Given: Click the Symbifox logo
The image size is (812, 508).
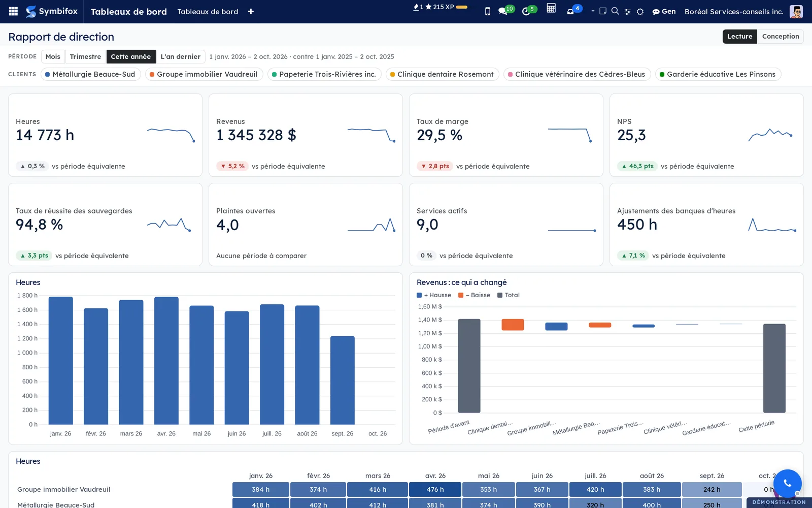Looking at the screenshot, I should point(52,11).
